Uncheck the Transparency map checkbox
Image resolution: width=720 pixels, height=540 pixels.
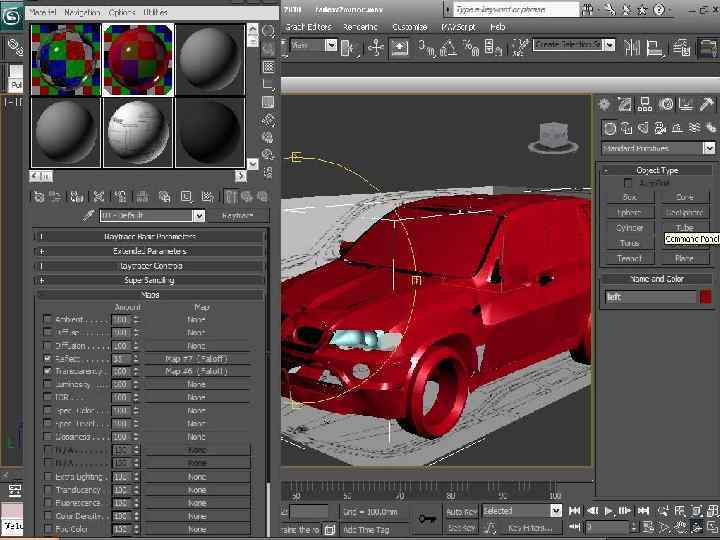tap(47, 371)
